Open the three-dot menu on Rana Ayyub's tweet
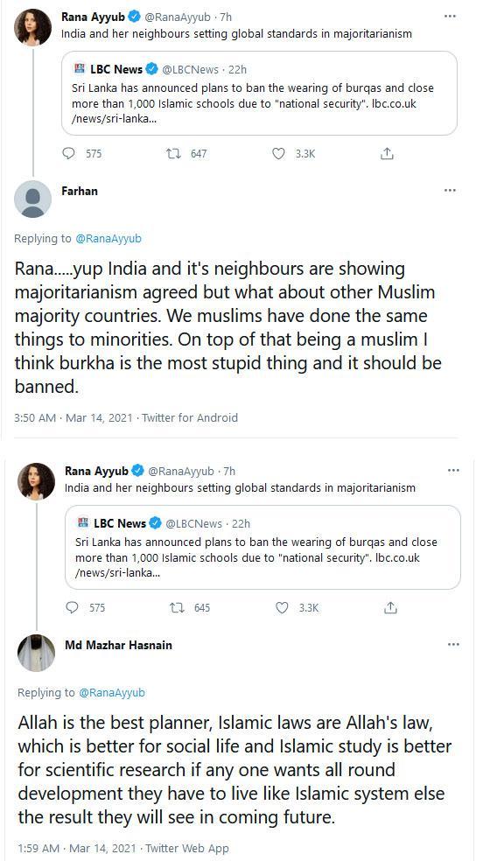The height and width of the screenshot is (861, 504). tap(451, 16)
